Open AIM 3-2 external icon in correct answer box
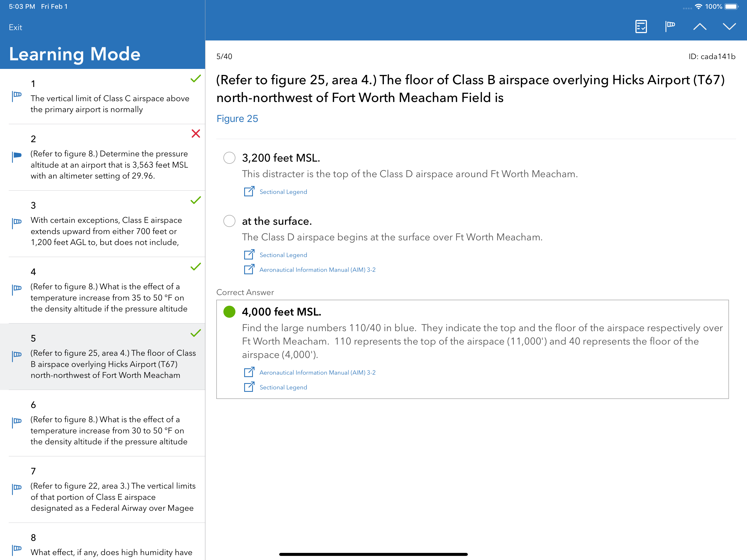 pos(249,372)
